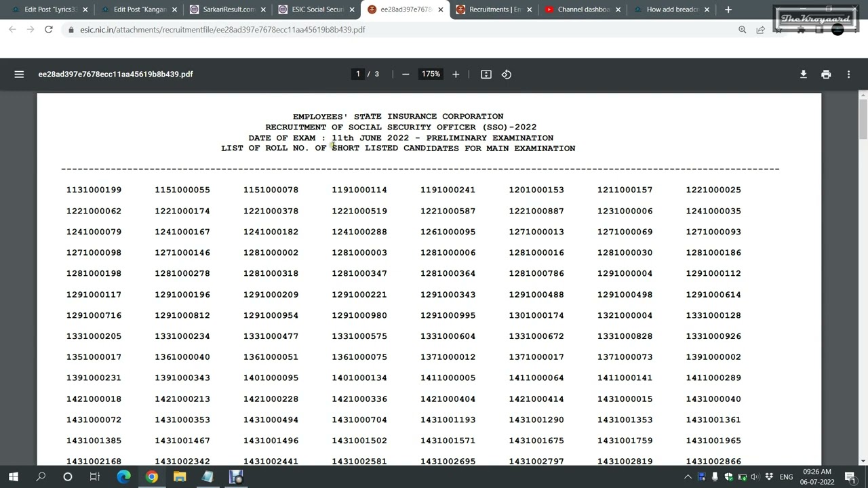Switch ENG input language indicator
Image resolution: width=868 pixels, height=488 pixels.
(x=786, y=477)
